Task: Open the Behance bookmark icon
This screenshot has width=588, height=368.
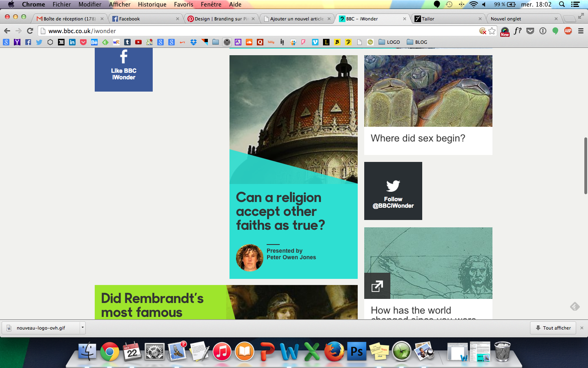Action: [x=94, y=42]
